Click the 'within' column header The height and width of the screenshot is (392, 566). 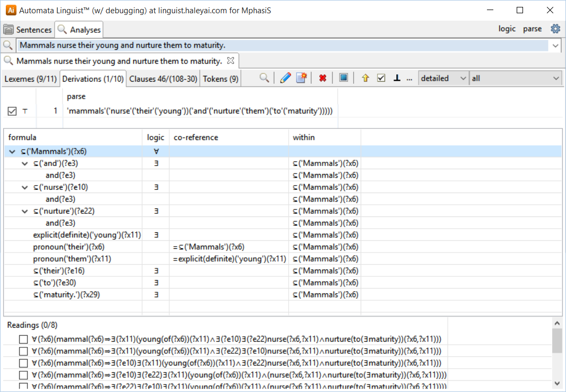[325, 137]
